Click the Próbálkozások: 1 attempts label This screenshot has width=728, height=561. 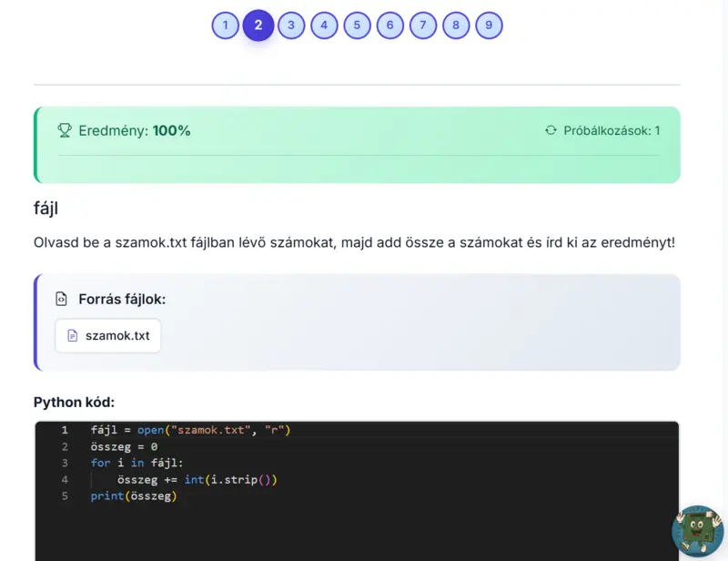point(612,130)
